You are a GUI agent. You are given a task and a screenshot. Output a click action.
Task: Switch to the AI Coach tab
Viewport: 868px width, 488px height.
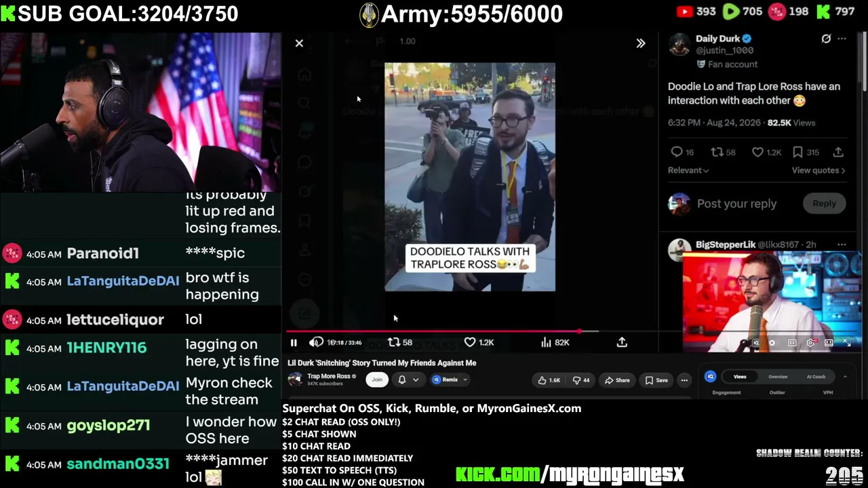(816, 377)
